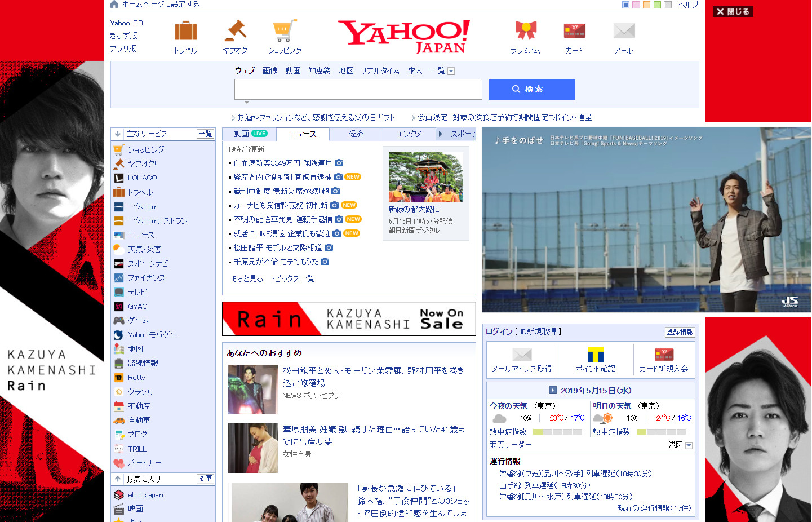
Task: Open the Yahoo! BB link at top left
Action: [127, 23]
